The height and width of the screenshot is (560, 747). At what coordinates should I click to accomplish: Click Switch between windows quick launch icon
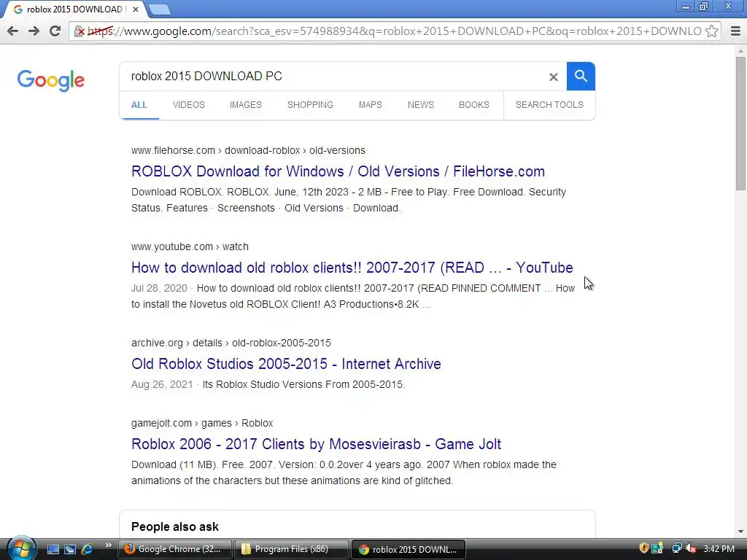pos(70,549)
